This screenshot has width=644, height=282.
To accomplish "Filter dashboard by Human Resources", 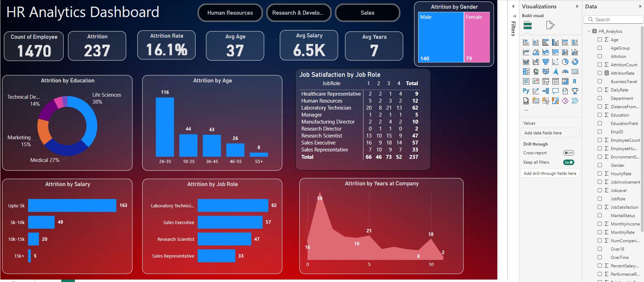I will pyautogui.click(x=230, y=13).
